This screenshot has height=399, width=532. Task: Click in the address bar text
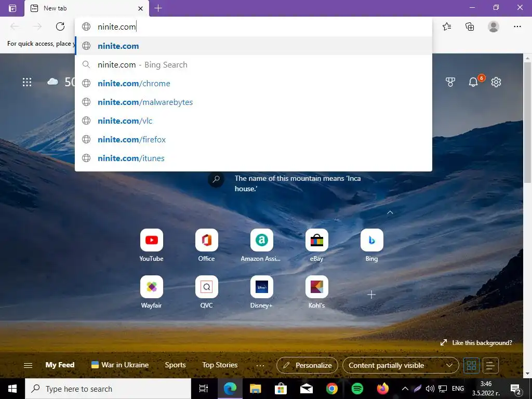[117, 26]
